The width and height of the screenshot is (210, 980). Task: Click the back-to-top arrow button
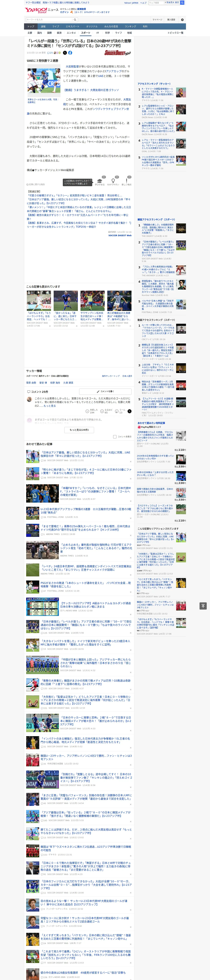(203, 606)
